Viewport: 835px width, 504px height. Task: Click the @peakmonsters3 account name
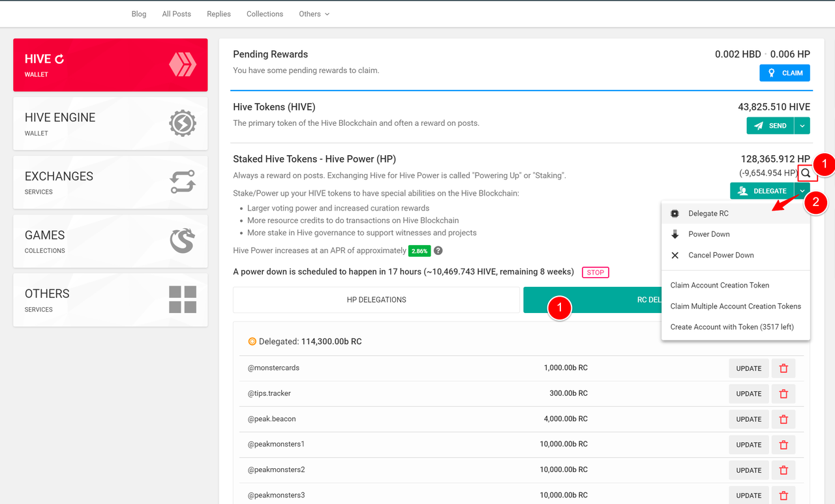tap(276, 495)
